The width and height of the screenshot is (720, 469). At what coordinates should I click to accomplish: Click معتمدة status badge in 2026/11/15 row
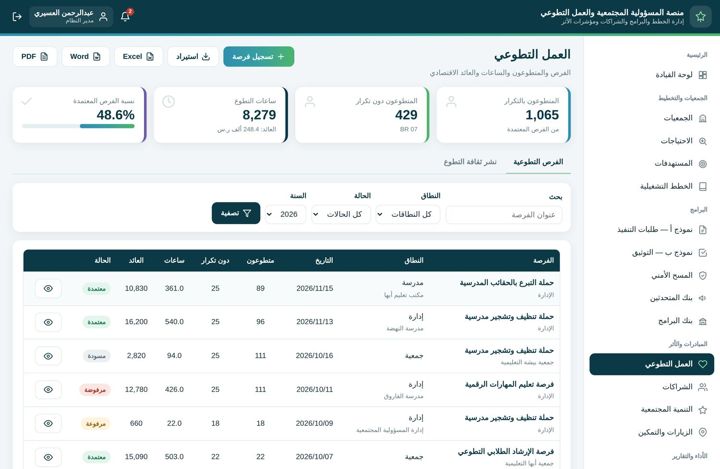coord(96,289)
